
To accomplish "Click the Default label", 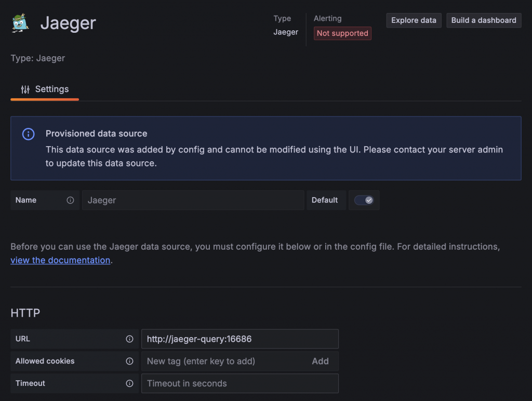I will (x=325, y=200).
